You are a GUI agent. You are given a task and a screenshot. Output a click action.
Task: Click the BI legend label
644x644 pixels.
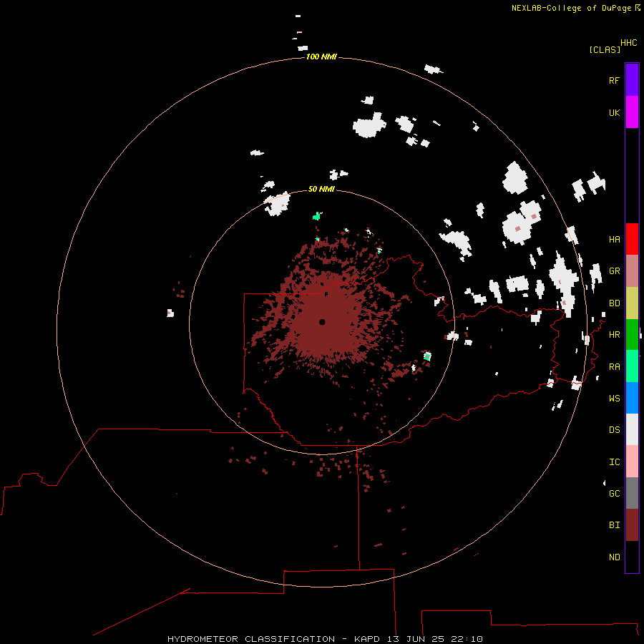pos(614,525)
